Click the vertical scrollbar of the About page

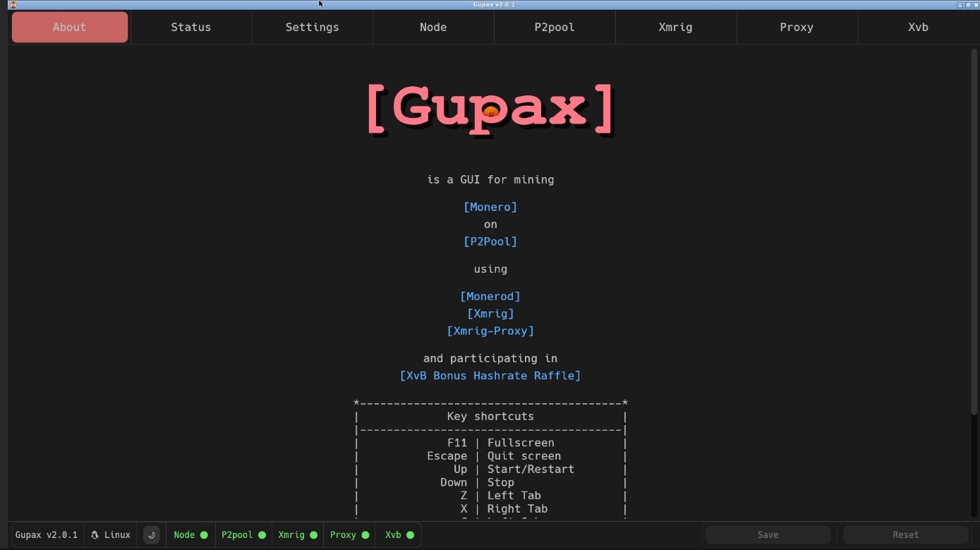(975, 233)
